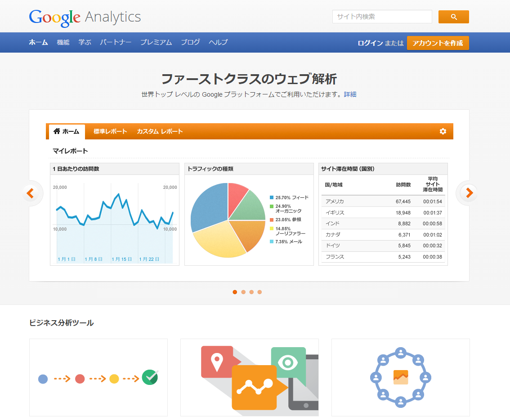510x420 pixels.
Task: Click the インド table row
Action: tap(383, 223)
